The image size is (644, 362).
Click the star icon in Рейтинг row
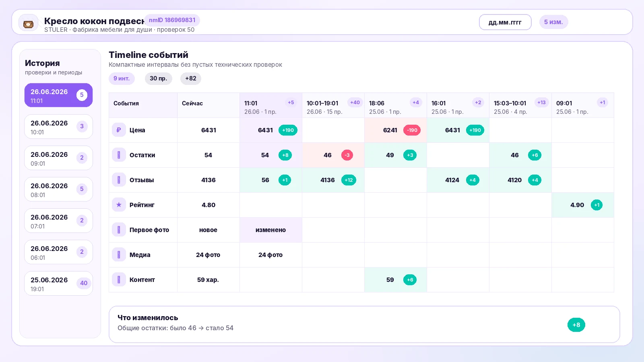119,205
